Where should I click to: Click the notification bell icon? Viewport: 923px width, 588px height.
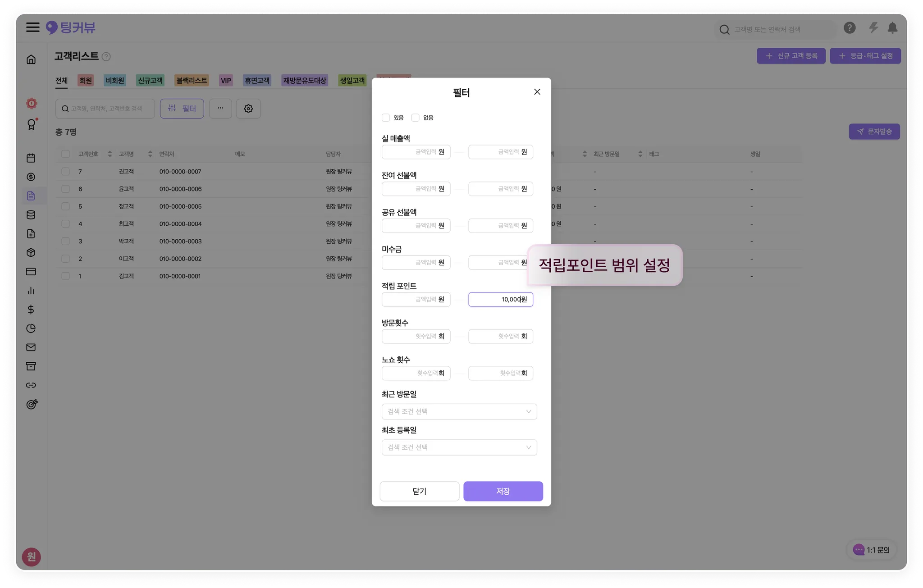click(892, 28)
